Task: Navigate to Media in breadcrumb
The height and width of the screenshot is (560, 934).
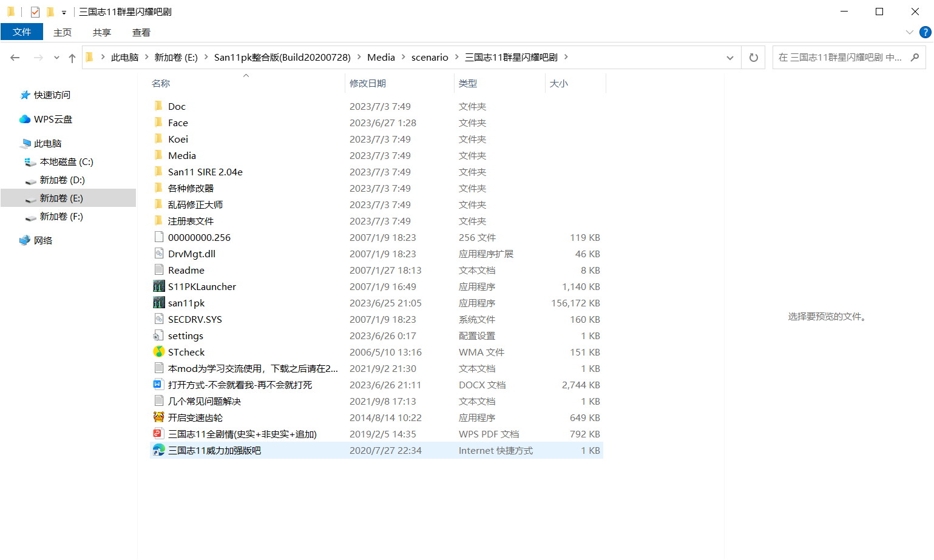Action: (381, 57)
